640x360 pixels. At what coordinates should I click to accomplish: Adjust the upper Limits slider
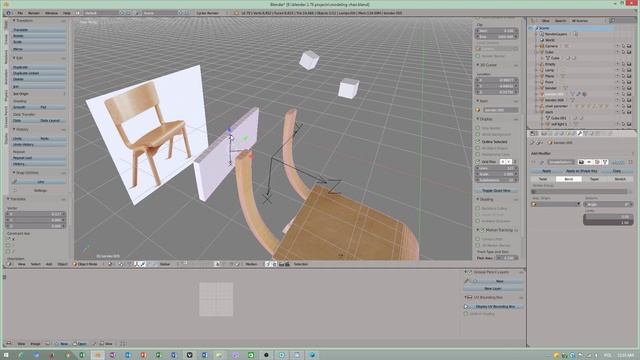pos(608,222)
